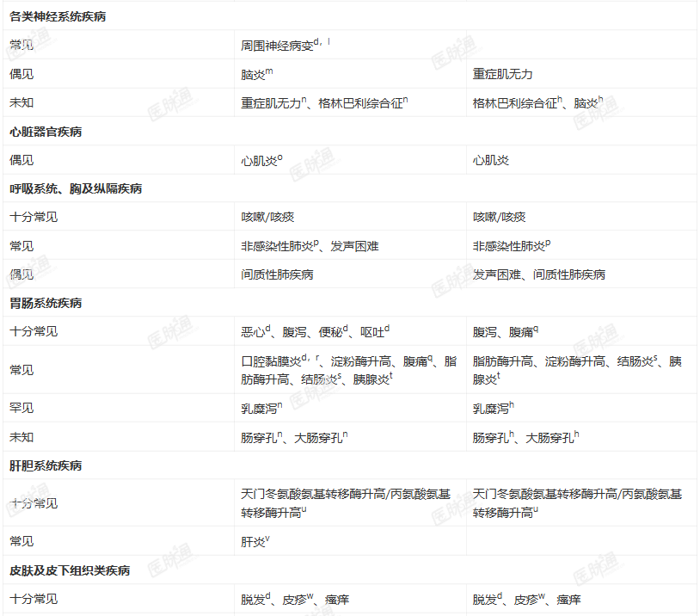This screenshot has height=616, width=700.
Task: Select the 心肌炎 cell with footnote o
Action: click(261, 160)
